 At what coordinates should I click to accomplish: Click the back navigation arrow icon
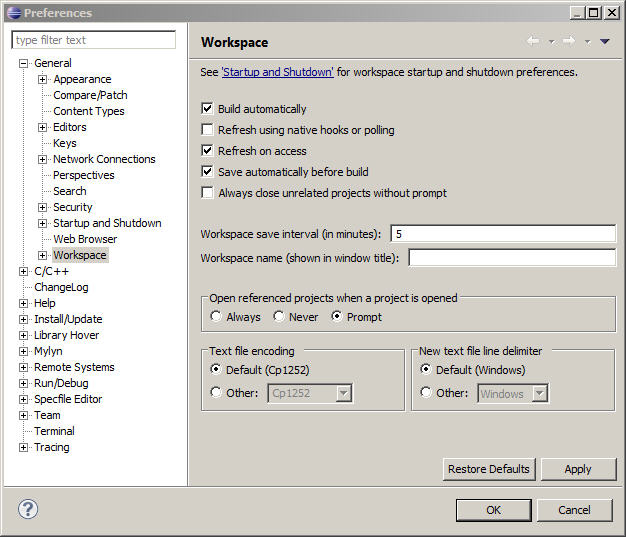tap(532, 41)
